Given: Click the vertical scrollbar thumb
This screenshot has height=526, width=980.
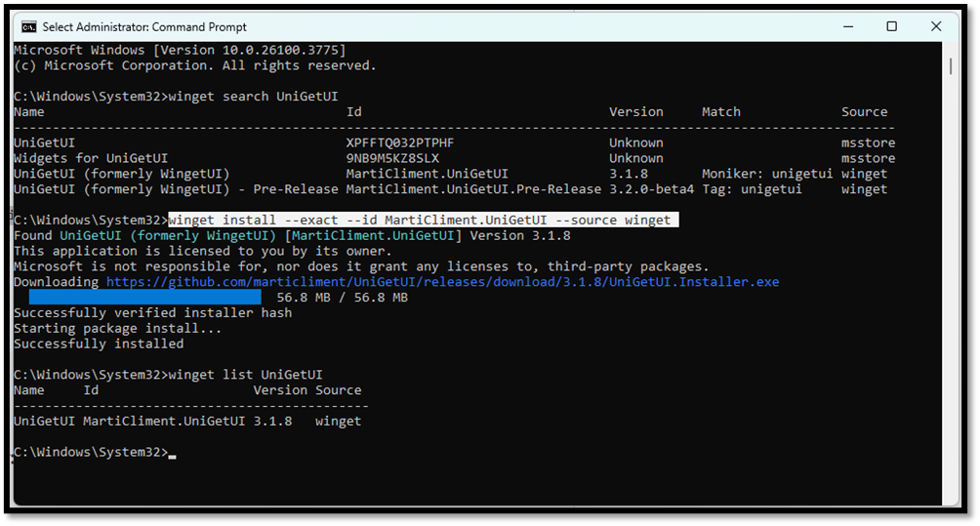Looking at the screenshot, I should click(x=951, y=66).
